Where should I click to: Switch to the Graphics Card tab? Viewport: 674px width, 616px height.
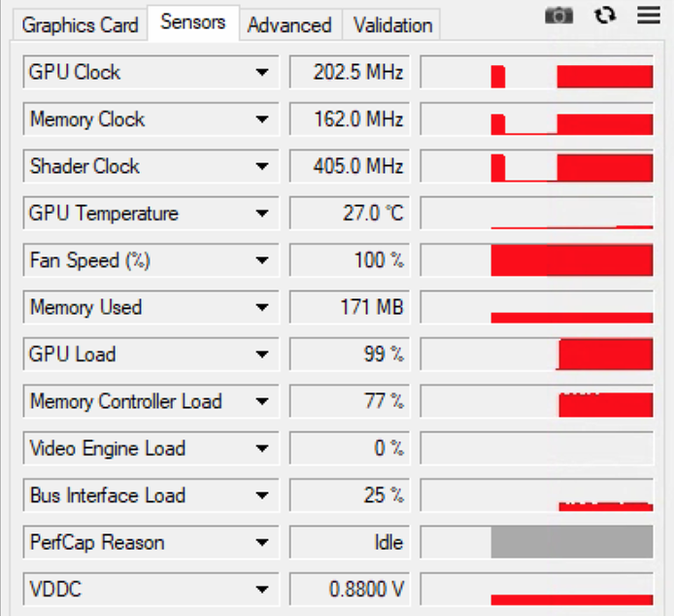coord(80,25)
